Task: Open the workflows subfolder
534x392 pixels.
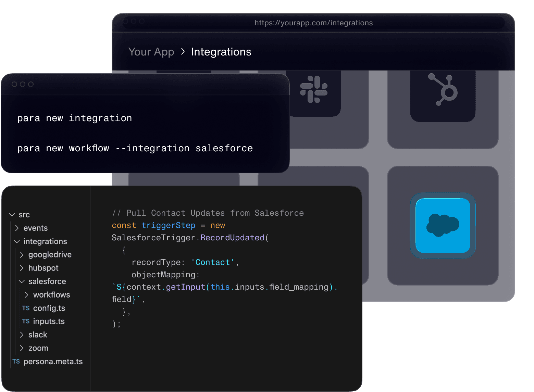Action: [x=27, y=295]
